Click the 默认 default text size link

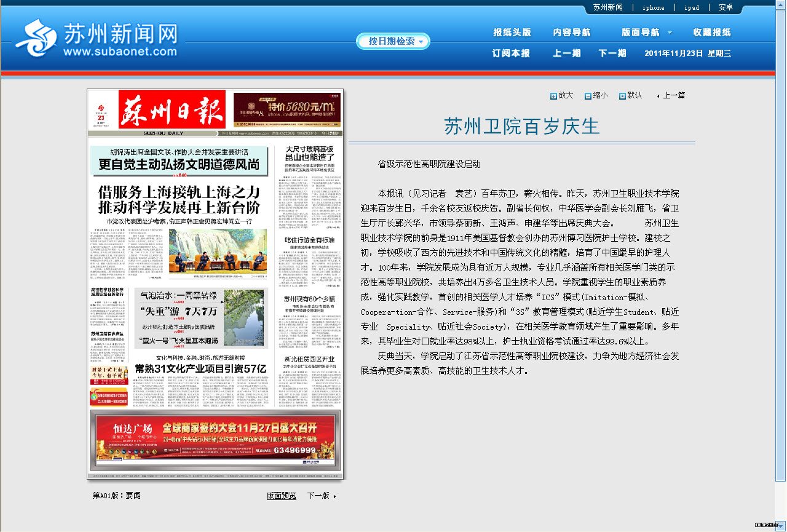pyautogui.click(x=635, y=95)
